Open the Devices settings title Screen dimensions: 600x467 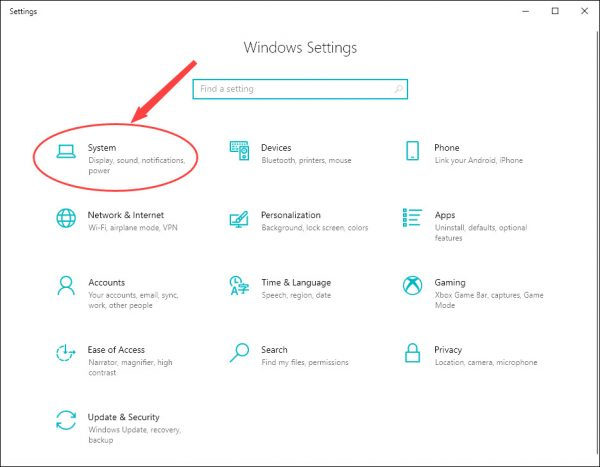[x=276, y=148]
